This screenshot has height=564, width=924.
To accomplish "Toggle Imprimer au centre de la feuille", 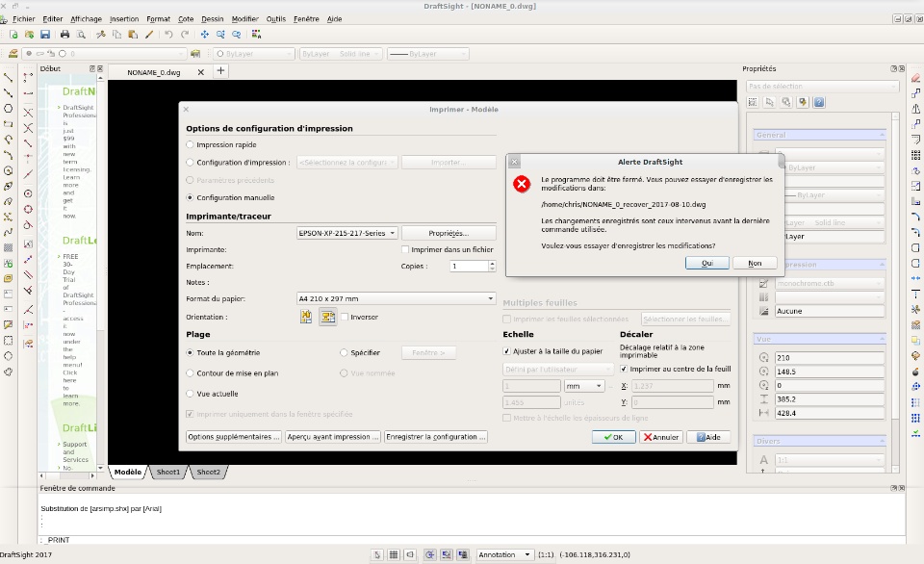I will point(624,369).
